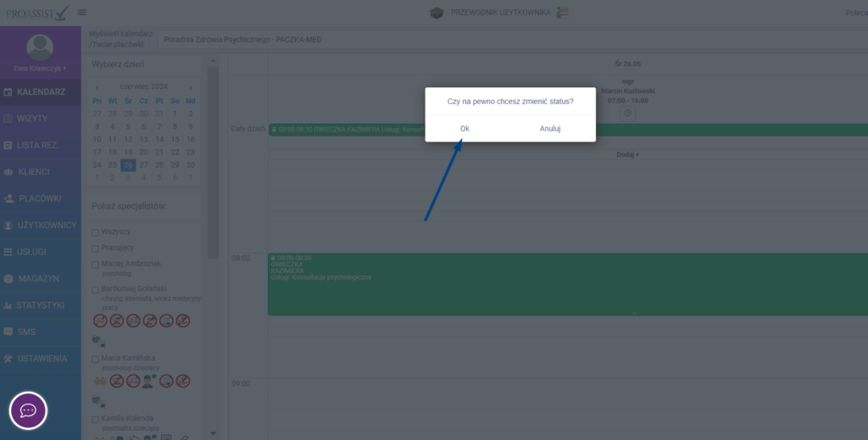This screenshot has height=440, width=868.
Task: Go to next month arrow in calendar
Action: tap(191, 87)
